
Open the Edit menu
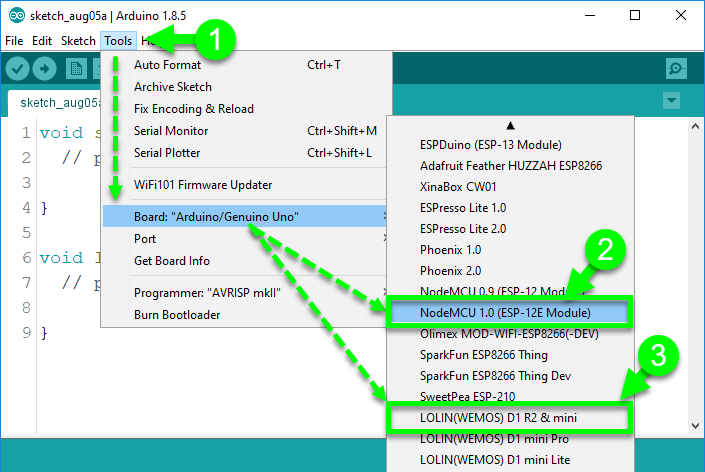tap(42, 41)
